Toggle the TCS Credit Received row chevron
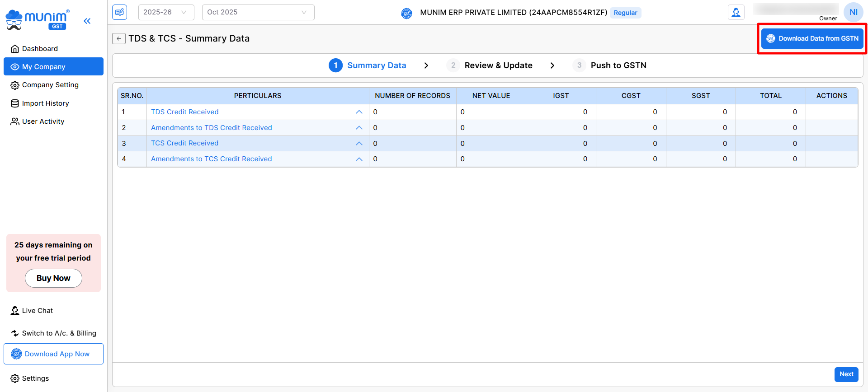Screen dimensions: 868x392 pyautogui.click(x=359, y=144)
